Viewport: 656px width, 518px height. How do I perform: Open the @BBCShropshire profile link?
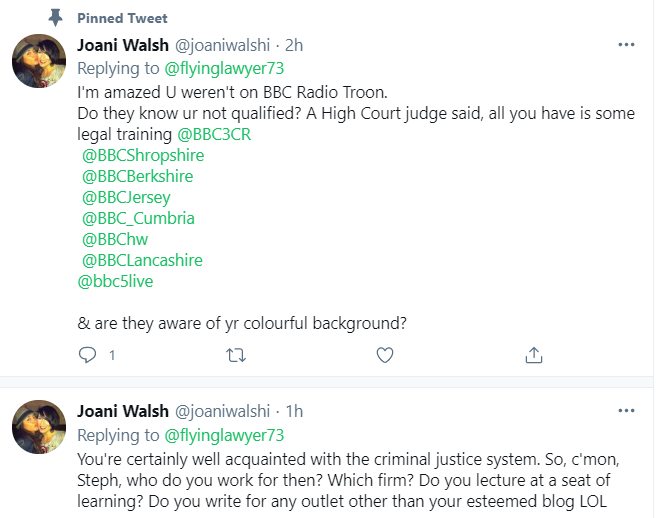pyautogui.click(x=144, y=155)
